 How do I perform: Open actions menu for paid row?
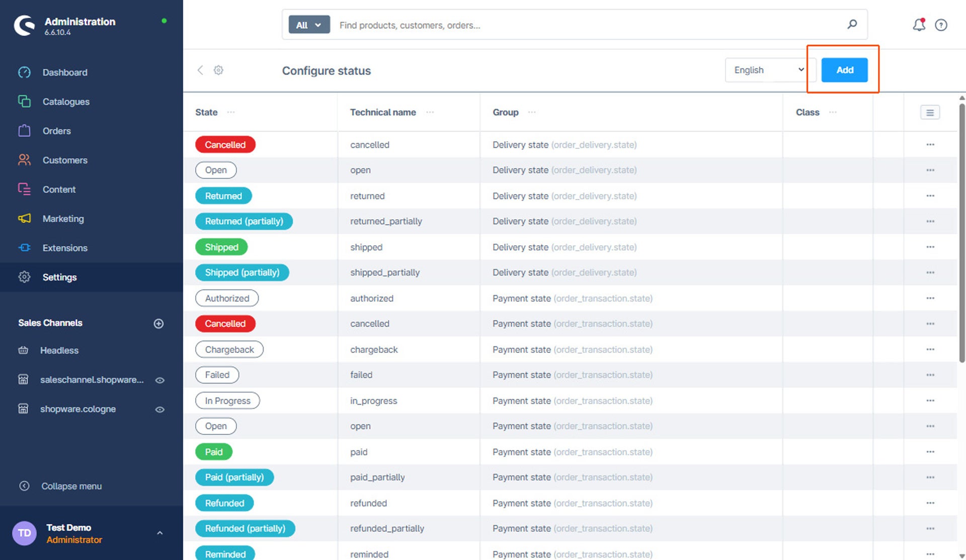pyautogui.click(x=930, y=452)
